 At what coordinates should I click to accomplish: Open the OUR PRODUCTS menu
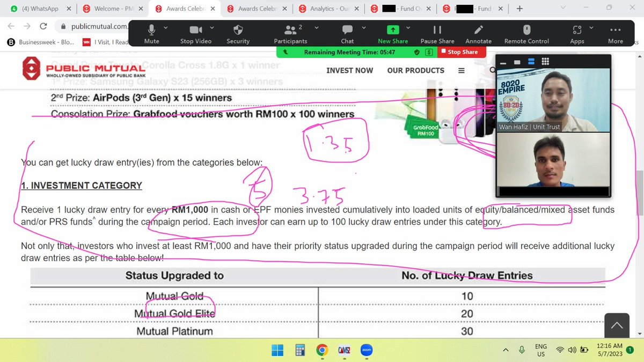416,70
